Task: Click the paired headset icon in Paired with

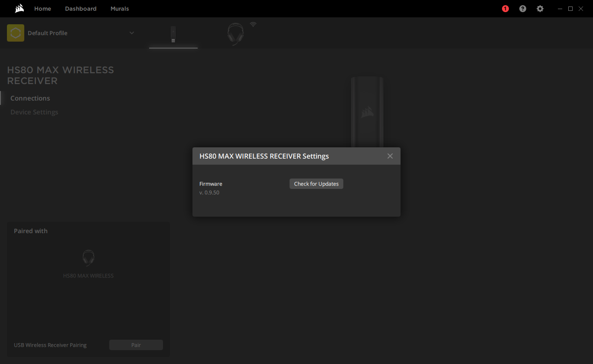Action: pyautogui.click(x=88, y=258)
